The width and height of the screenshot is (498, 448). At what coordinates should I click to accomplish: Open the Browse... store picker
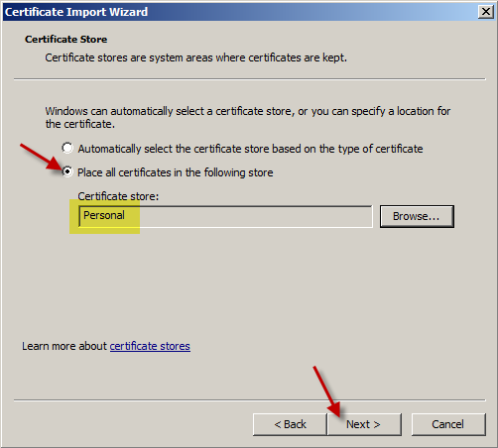coord(417,216)
